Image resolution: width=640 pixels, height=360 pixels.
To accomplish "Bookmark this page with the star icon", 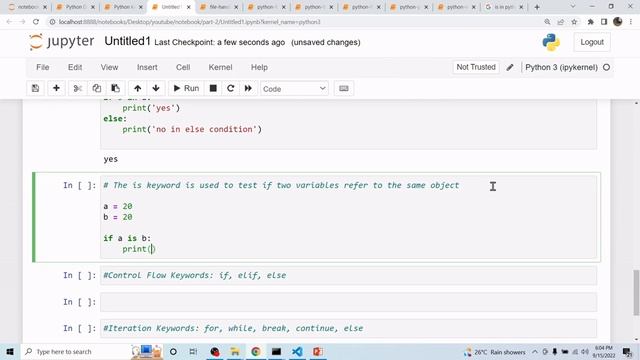I will click(574, 22).
